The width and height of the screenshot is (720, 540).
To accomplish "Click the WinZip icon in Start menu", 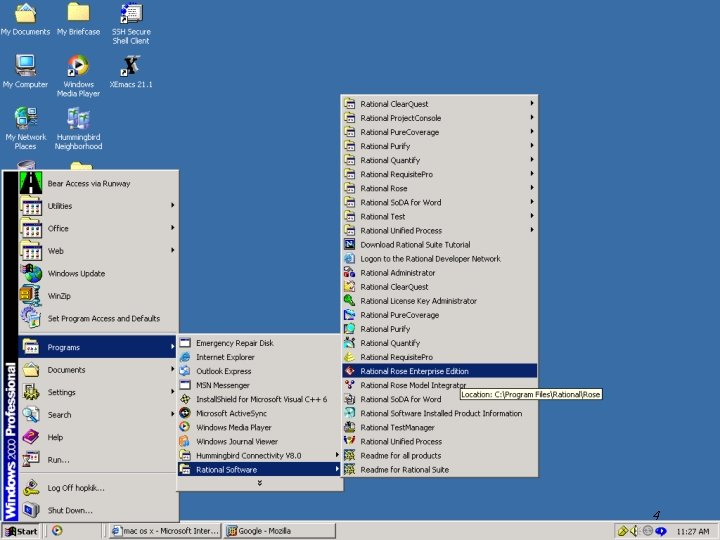I will coord(30,296).
